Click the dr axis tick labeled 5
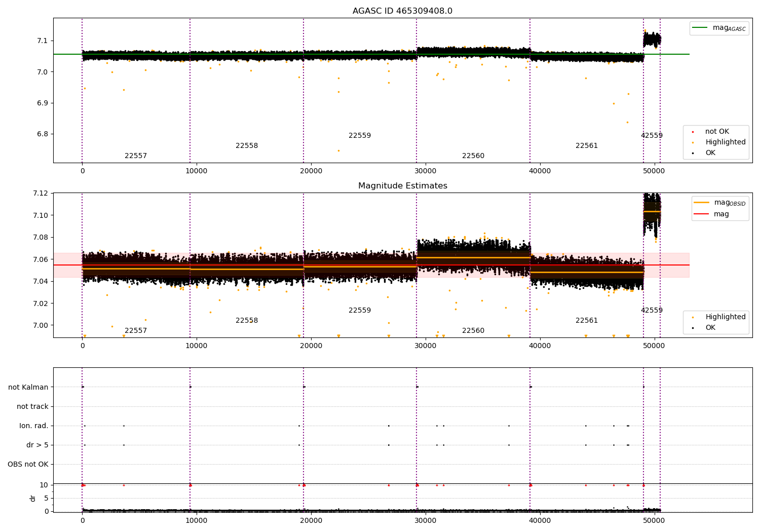Viewport: 760px width, 532px height. (46, 499)
